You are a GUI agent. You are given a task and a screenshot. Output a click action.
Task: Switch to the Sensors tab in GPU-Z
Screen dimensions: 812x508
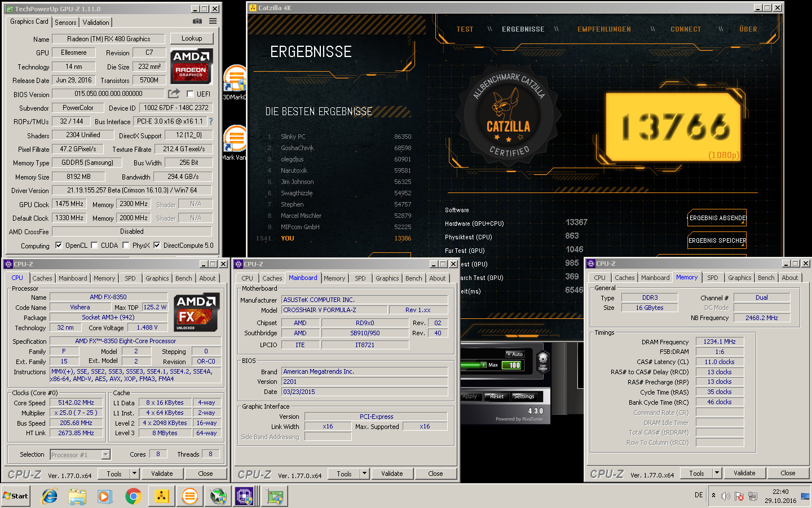click(65, 23)
